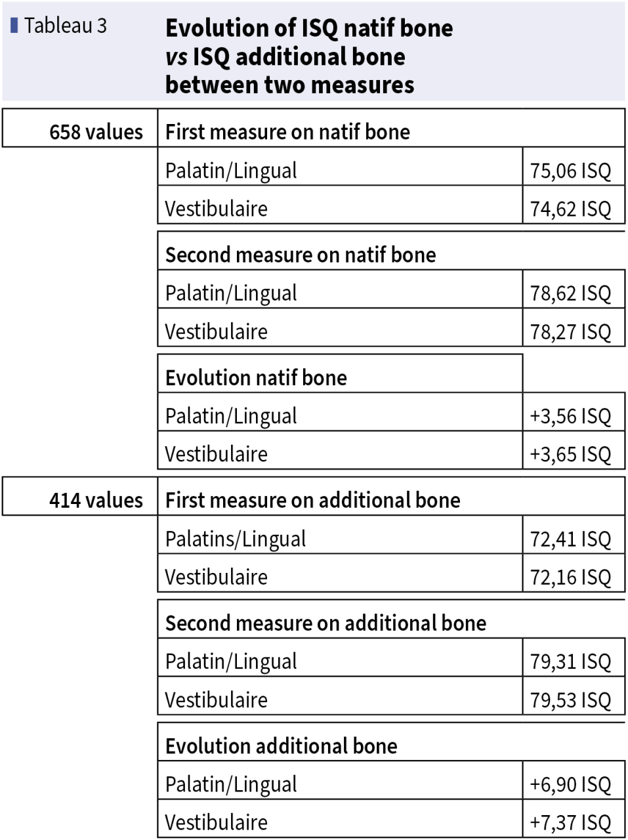This screenshot has height=840, width=628.
Task: Select the Tableau 3 label
Action: 65,25
